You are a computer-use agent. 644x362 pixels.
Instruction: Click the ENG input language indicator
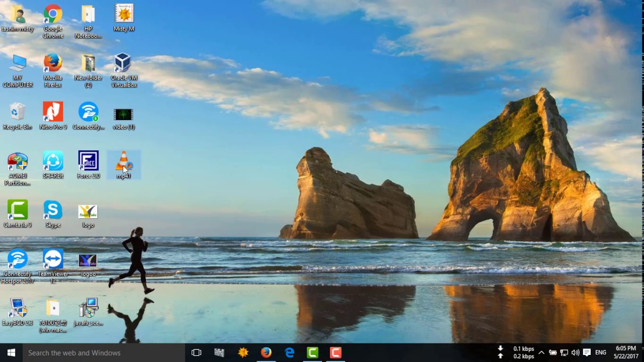coord(601,352)
